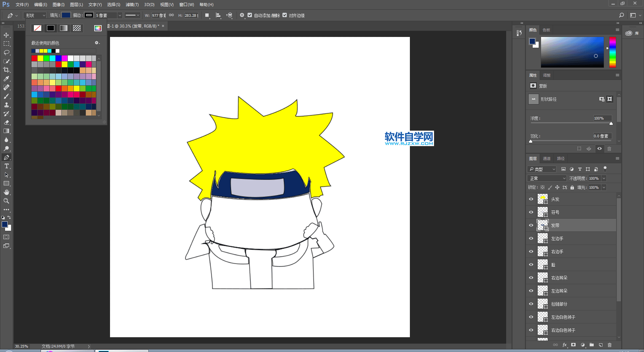Switch to the 通道 tab

tap(547, 159)
